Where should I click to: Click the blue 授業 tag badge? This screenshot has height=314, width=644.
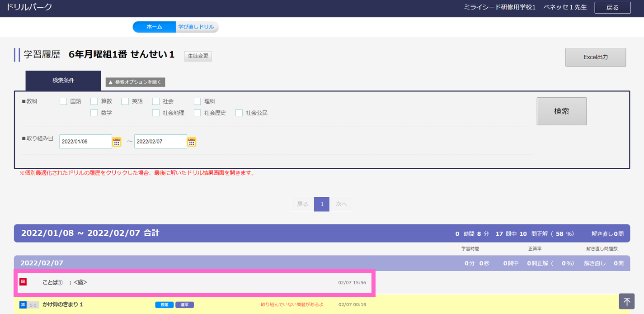pos(164,305)
